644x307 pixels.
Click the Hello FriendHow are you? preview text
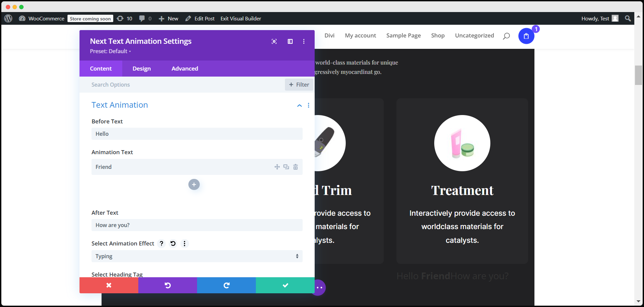tap(453, 276)
